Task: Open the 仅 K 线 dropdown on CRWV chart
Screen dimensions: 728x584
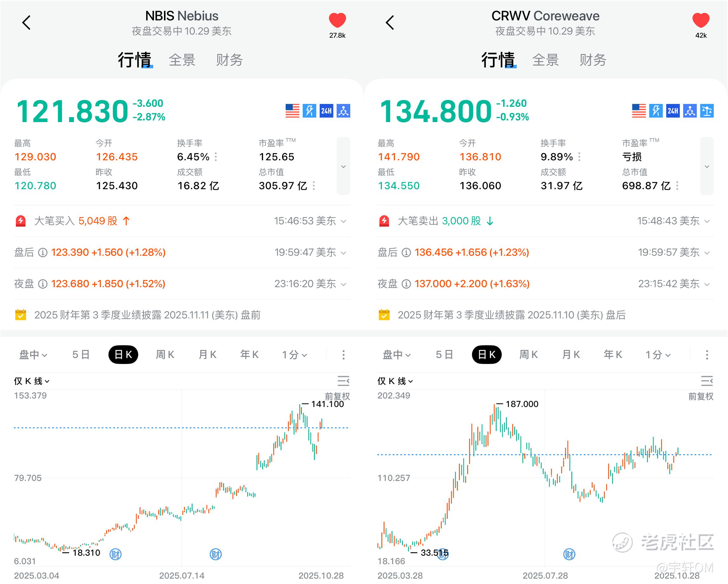Action: 395,381
